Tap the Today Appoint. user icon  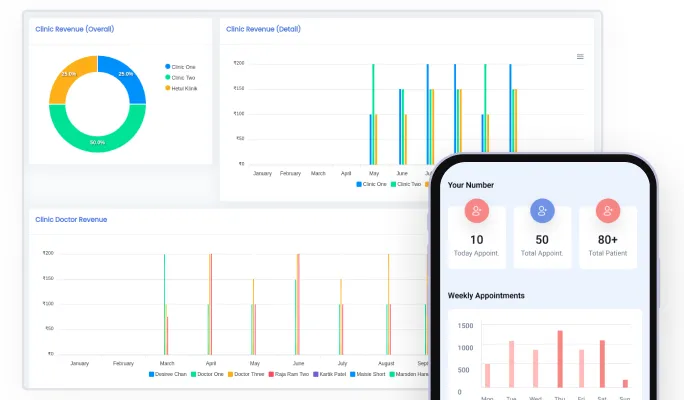476,211
